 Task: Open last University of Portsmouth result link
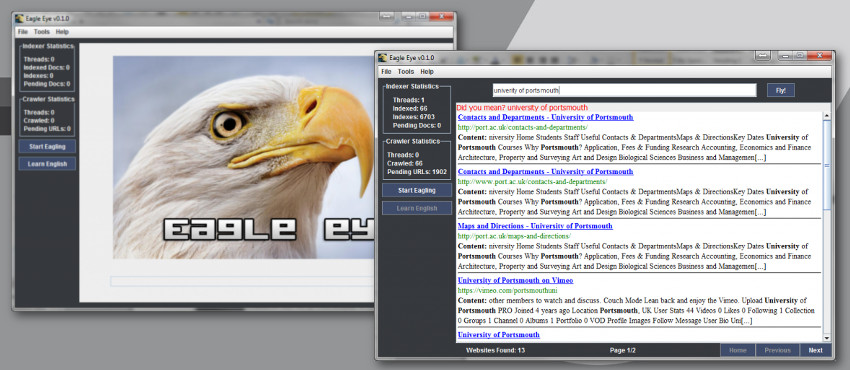tap(499, 335)
